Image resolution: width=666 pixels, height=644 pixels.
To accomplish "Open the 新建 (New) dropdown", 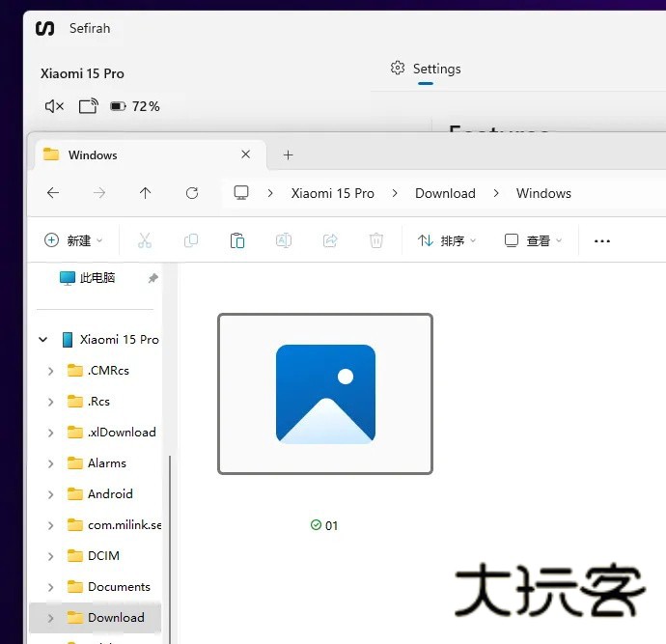I will 73,240.
